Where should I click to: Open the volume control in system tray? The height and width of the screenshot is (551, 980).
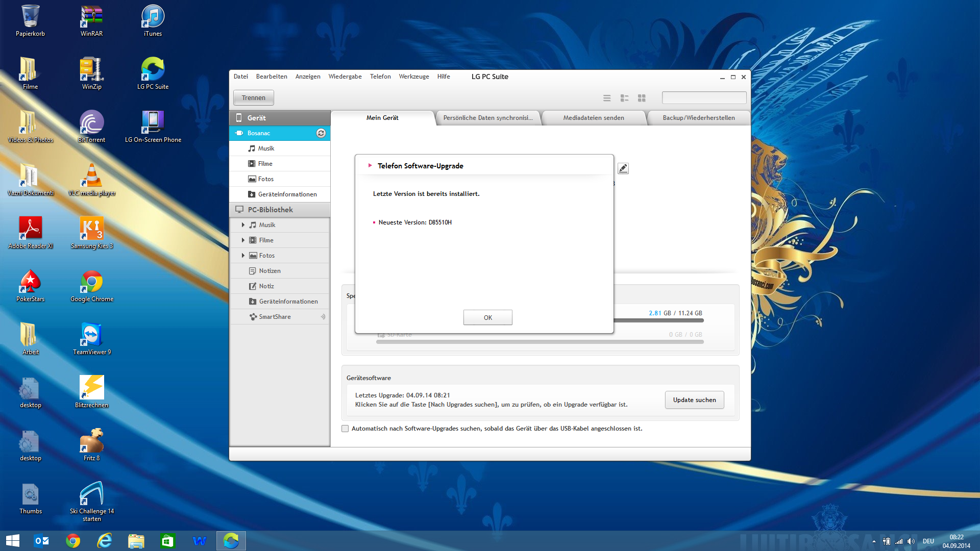(x=911, y=541)
